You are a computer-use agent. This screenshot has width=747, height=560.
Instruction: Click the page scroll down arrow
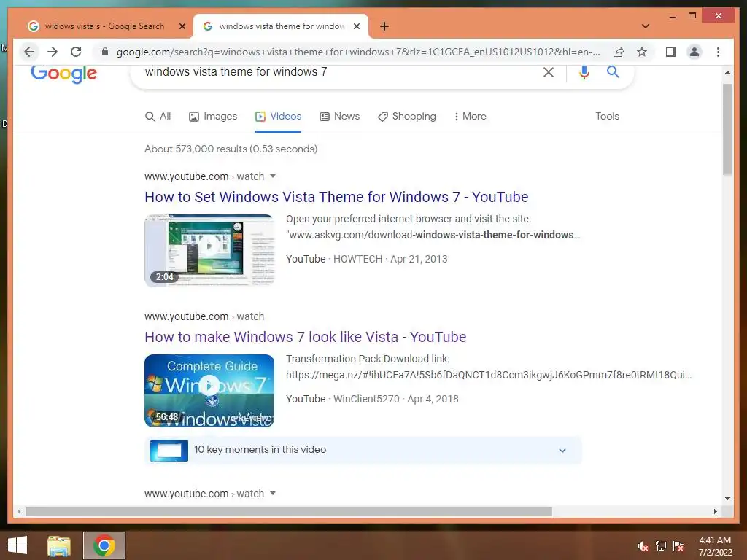point(727,499)
